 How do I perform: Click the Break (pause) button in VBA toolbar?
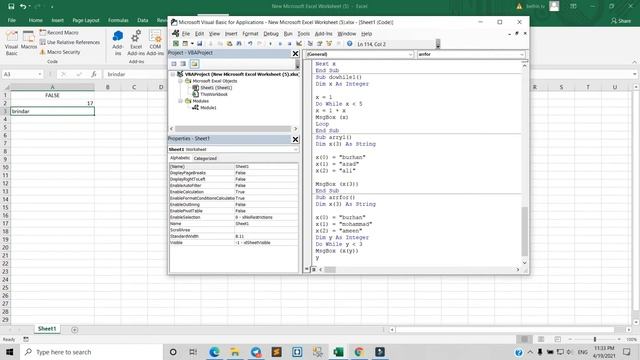(x=280, y=44)
